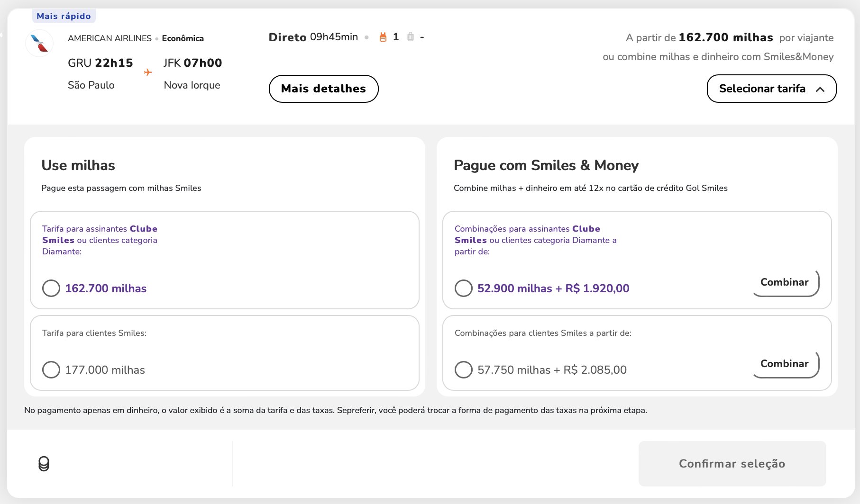Click the Confirmar seleção button
This screenshot has height=504, width=860.
732,464
